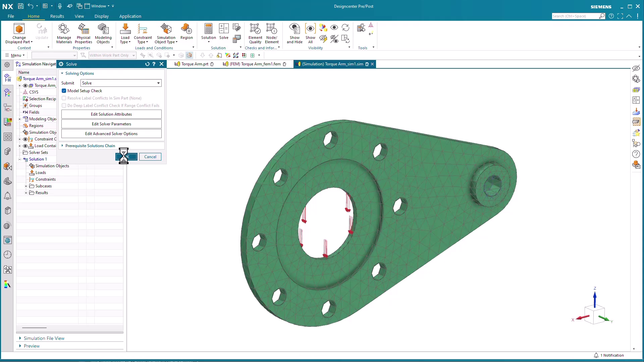Image resolution: width=644 pixels, height=362 pixels.
Task: Open the FEM Torque Arm_fem1.fem tab
Action: click(255, 64)
